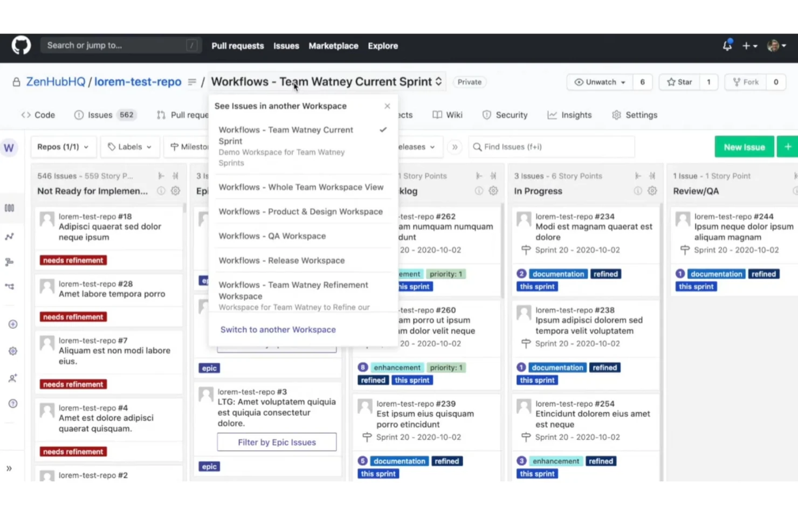Open the ZenHubHQ organization link
Screen dimensions: 798x532
(x=56, y=82)
